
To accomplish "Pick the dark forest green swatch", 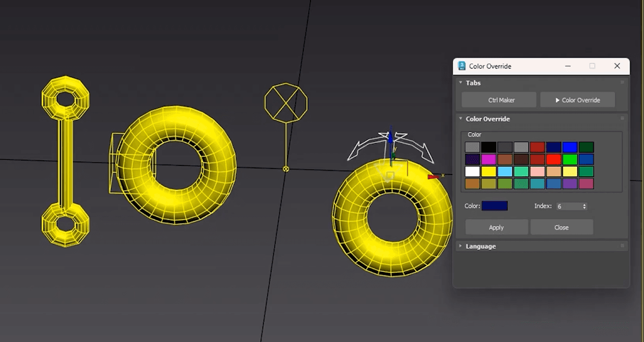I will [x=586, y=147].
